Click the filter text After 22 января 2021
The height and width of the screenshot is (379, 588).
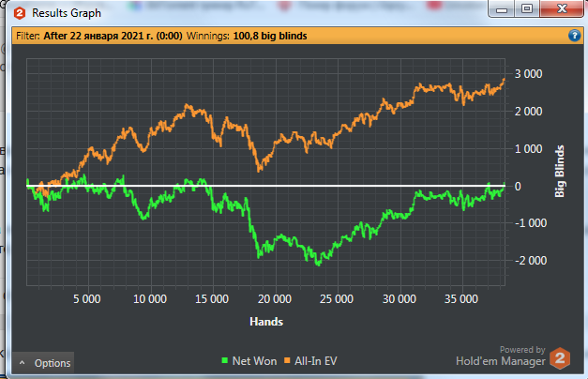point(113,36)
